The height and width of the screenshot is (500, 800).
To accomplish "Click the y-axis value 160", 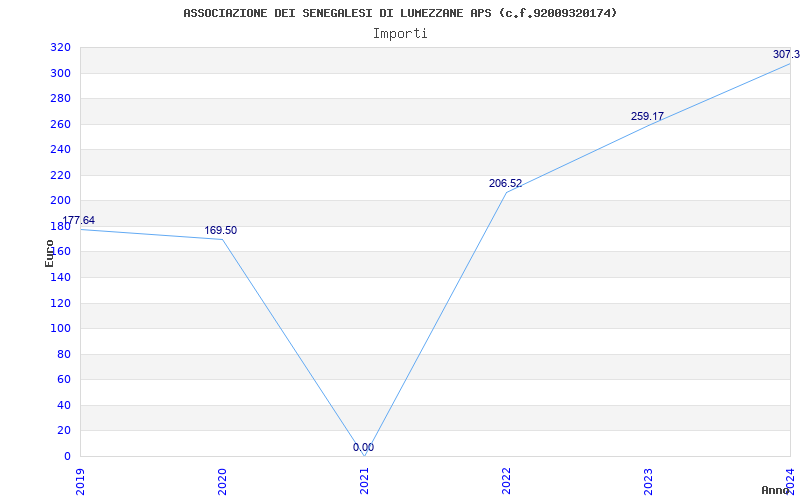I will 60,252.
